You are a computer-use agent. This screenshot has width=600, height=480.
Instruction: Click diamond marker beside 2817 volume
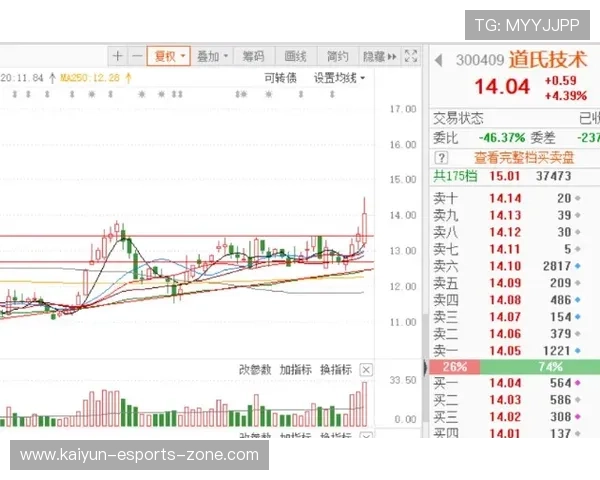pos(578,266)
